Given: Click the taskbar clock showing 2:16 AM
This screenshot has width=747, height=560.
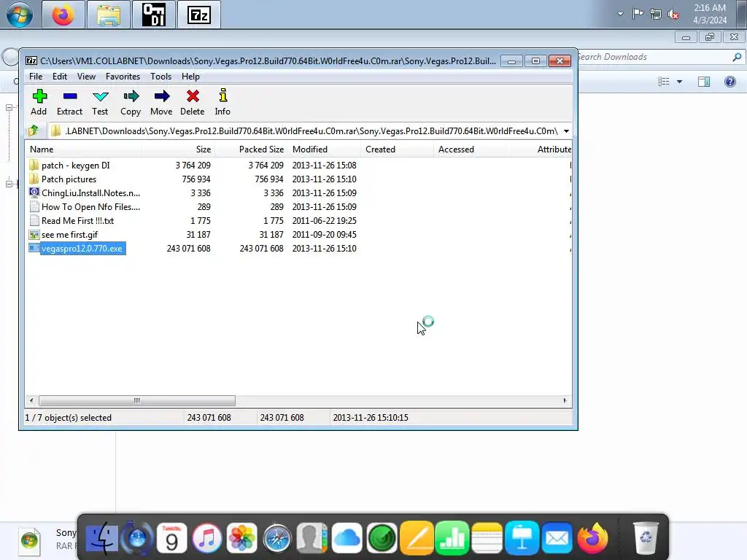Looking at the screenshot, I should coord(710,14).
